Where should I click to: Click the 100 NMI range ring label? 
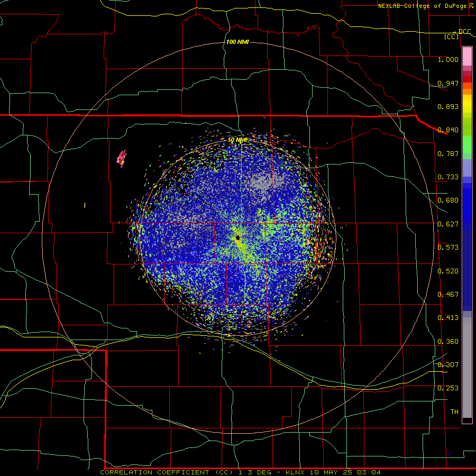[x=237, y=42]
